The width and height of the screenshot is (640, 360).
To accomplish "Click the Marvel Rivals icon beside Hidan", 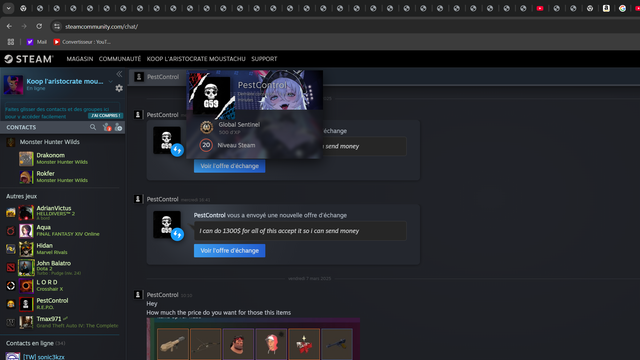I will [11, 249].
